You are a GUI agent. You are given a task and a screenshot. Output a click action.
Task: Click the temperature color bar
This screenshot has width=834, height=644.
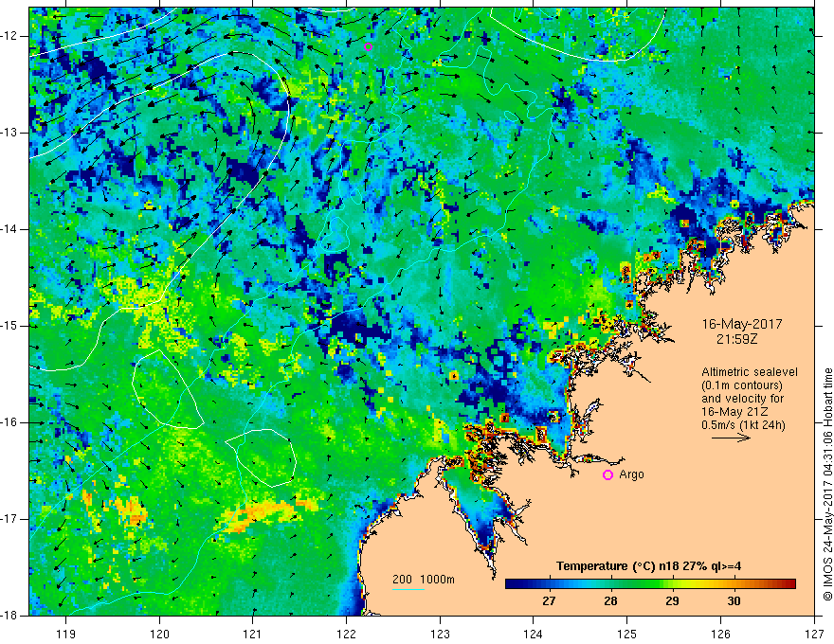[650, 583]
